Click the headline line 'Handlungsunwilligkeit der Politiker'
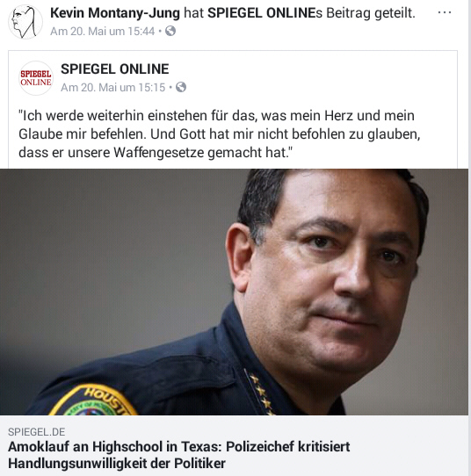The height and width of the screenshot is (476, 471). click(x=117, y=463)
